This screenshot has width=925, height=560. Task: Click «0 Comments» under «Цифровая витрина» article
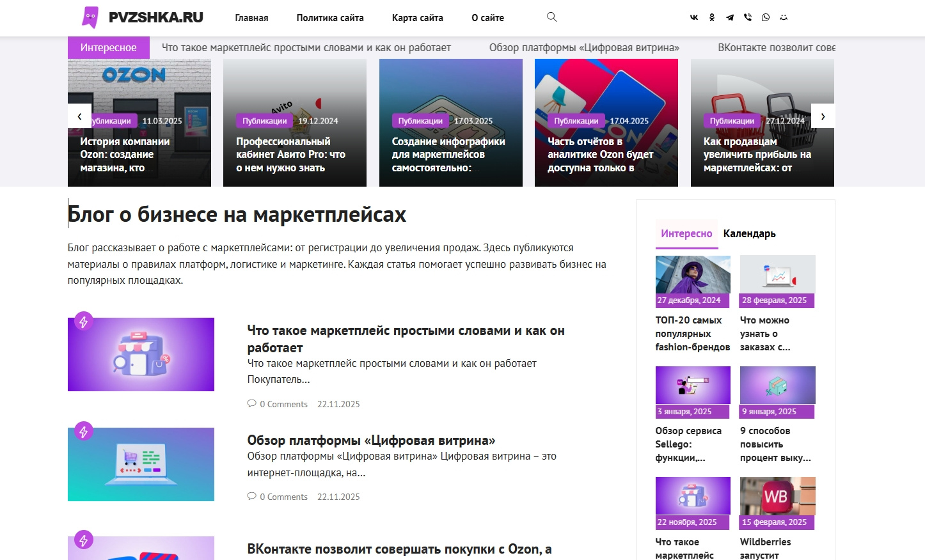[x=283, y=497]
